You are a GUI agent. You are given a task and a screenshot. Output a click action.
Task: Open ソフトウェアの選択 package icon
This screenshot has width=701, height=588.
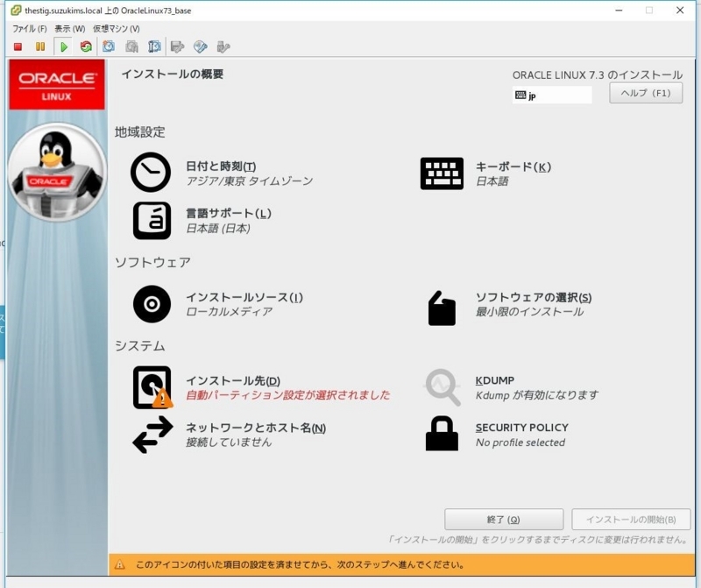click(442, 308)
